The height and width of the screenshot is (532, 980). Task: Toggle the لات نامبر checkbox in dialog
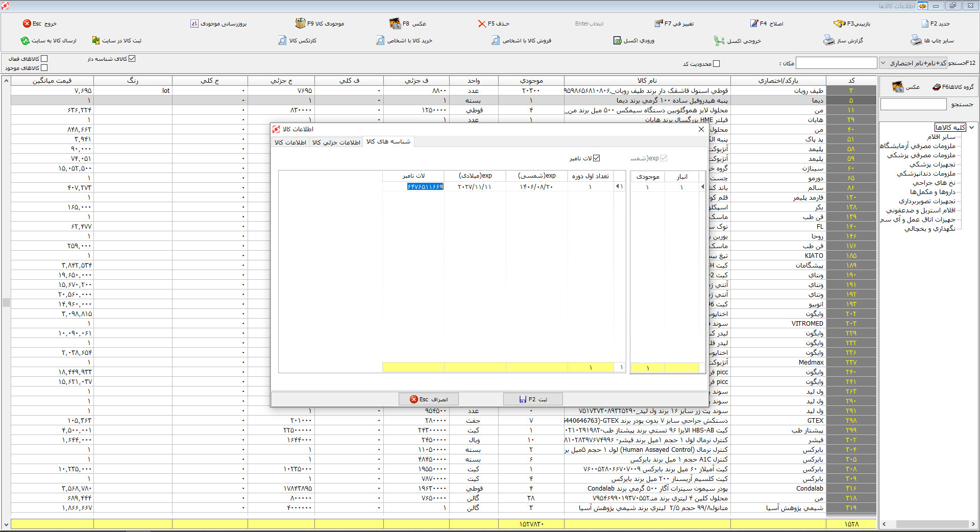point(597,158)
